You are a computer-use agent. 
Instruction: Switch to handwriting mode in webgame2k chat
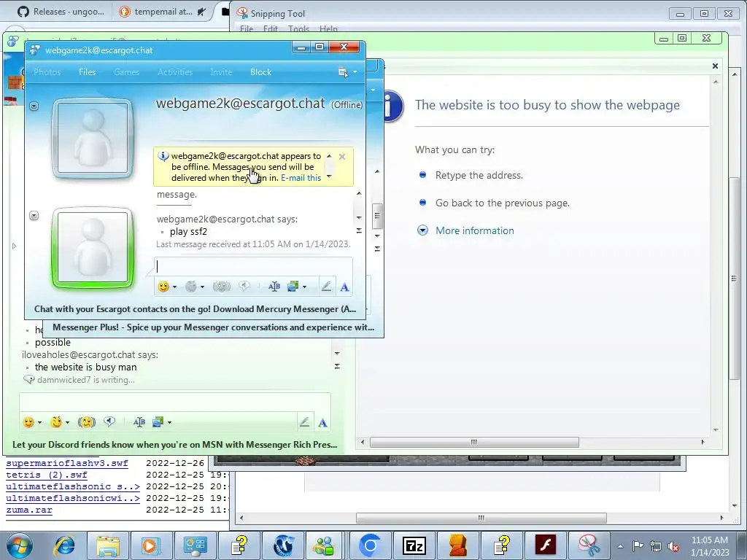pyautogui.click(x=326, y=287)
